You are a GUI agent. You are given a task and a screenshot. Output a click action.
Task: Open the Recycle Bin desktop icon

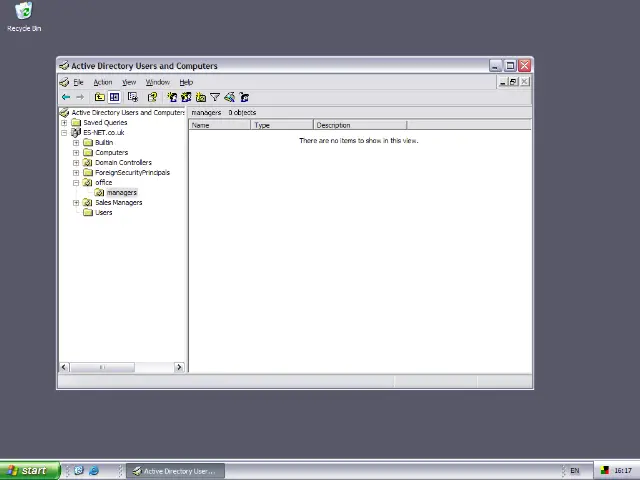coord(24,17)
